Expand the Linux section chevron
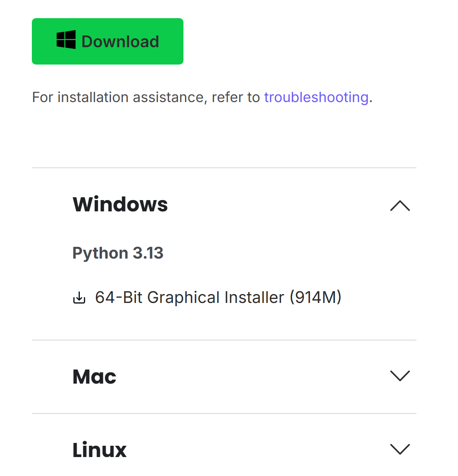This screenshot has width=458, height=476. coord(400,449)
